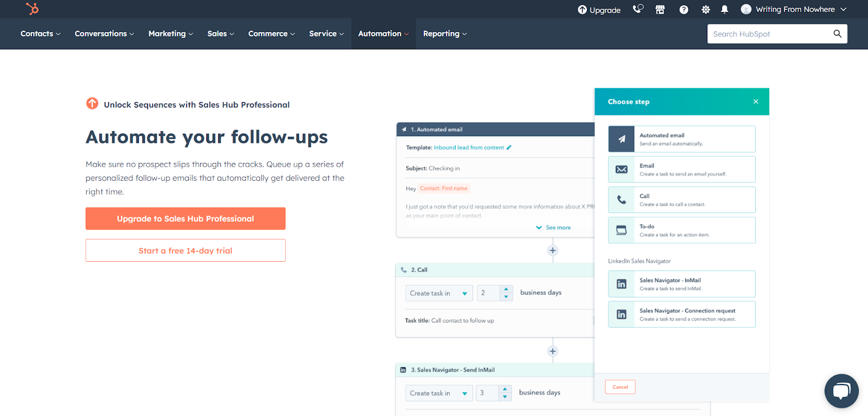
Task: Open the Commerce menu
Action: pyautogui.click(x=272, y=34)
